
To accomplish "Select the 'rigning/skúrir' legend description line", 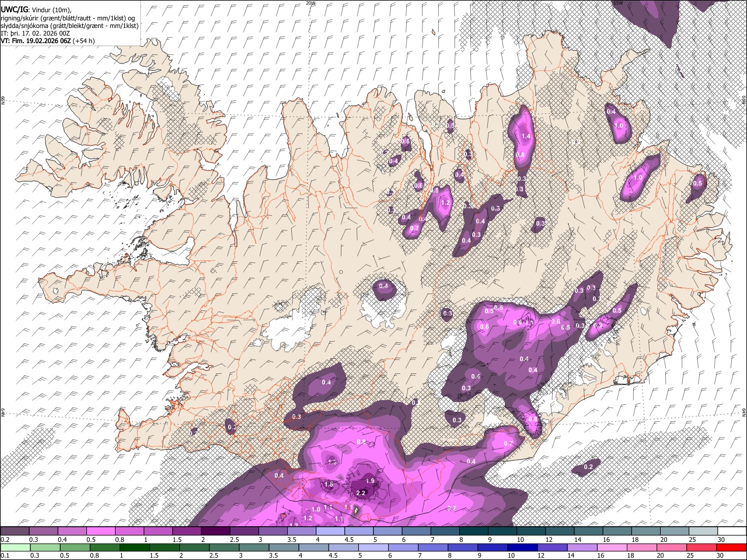I will tap(68, 18).
